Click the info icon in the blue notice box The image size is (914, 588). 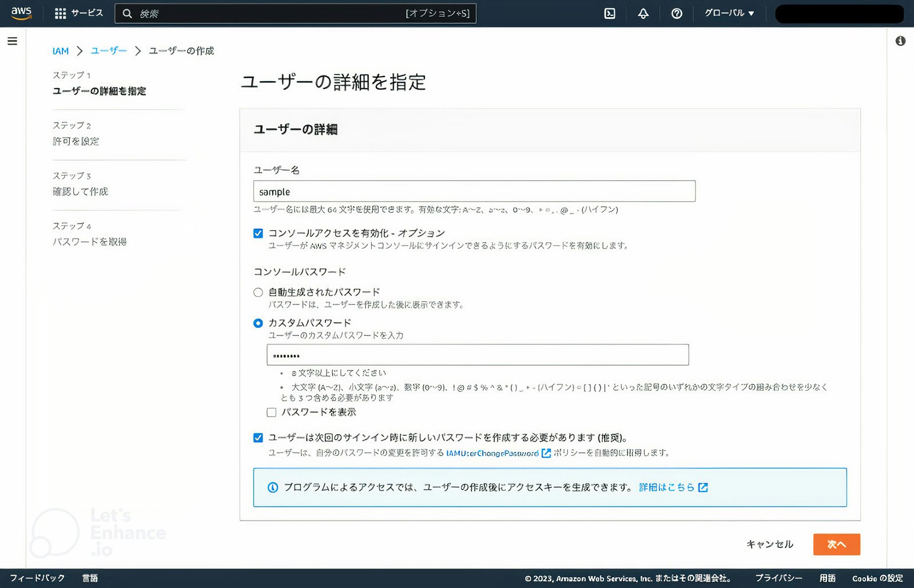pos(273,487)
